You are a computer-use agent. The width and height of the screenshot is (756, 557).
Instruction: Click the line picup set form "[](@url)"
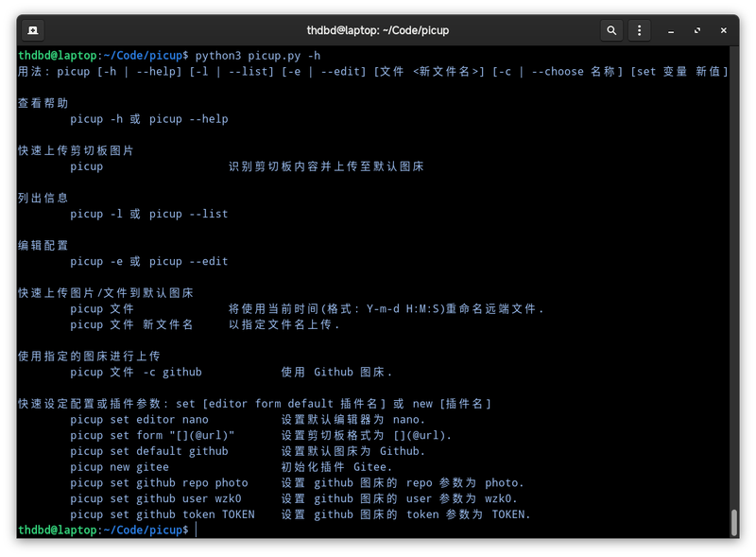point(152,435)
